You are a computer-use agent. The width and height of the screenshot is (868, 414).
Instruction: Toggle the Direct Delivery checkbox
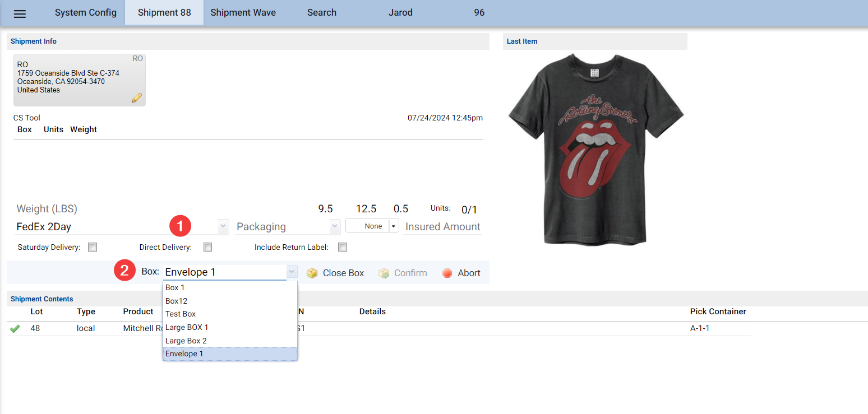pyautogui.click(x=208, y=247)
